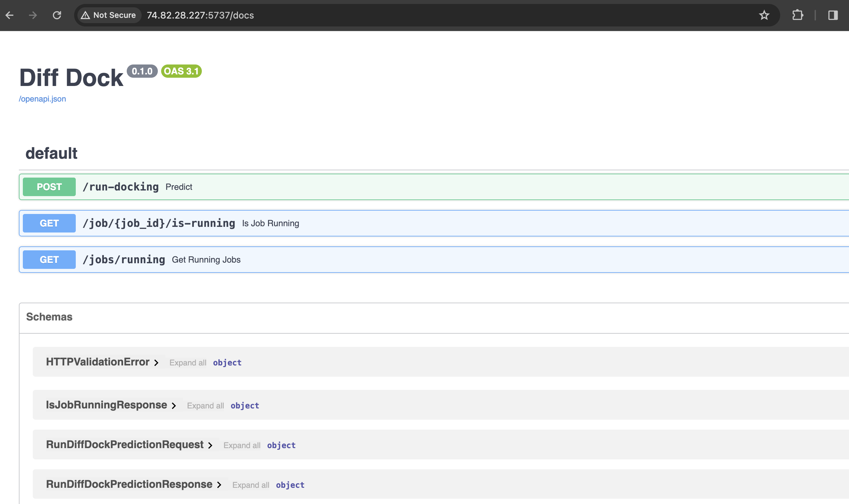Screen dimensions: 849x504
Task: Collapse the Schemas section header
Action: coord(49,317)
